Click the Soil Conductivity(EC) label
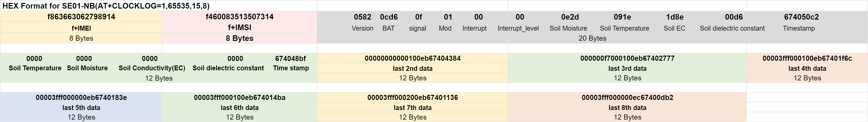Viewport: 868px width, 122px height. click(152, 68)
